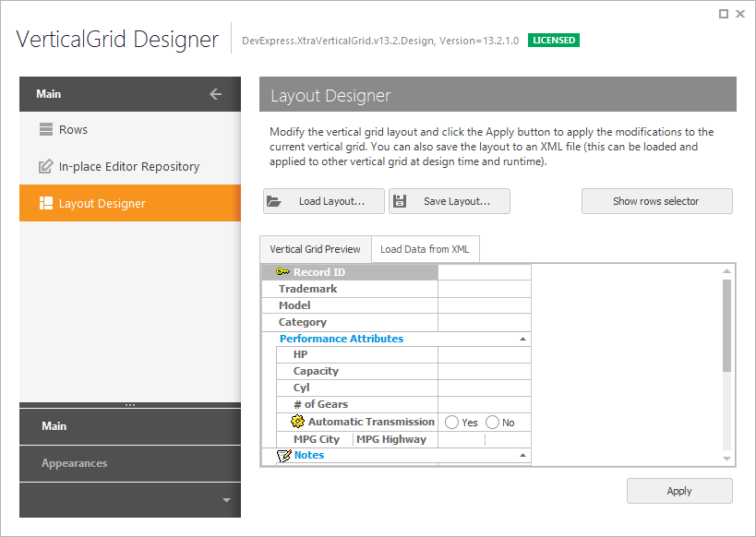Select the Trademark row header
This screenshot has width=756, height=537.
pos(350,289)
